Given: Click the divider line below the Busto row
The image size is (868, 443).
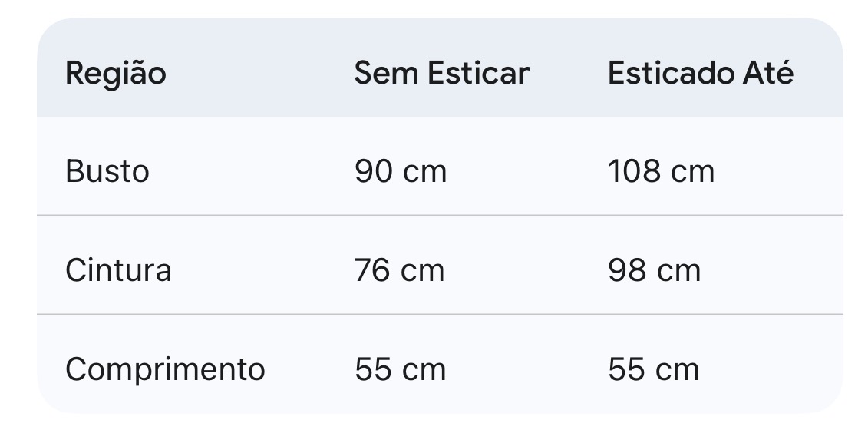Looking at the screenshot, I should 440,216.
